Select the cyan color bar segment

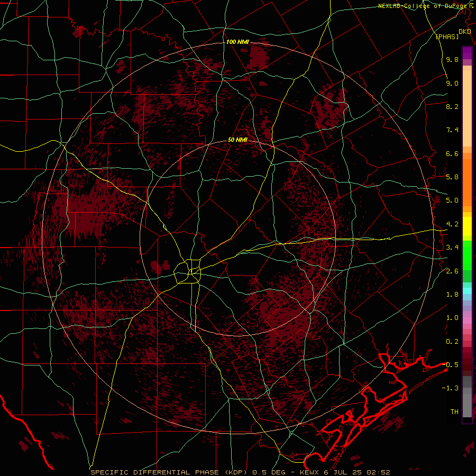click(x=467, y=291)
